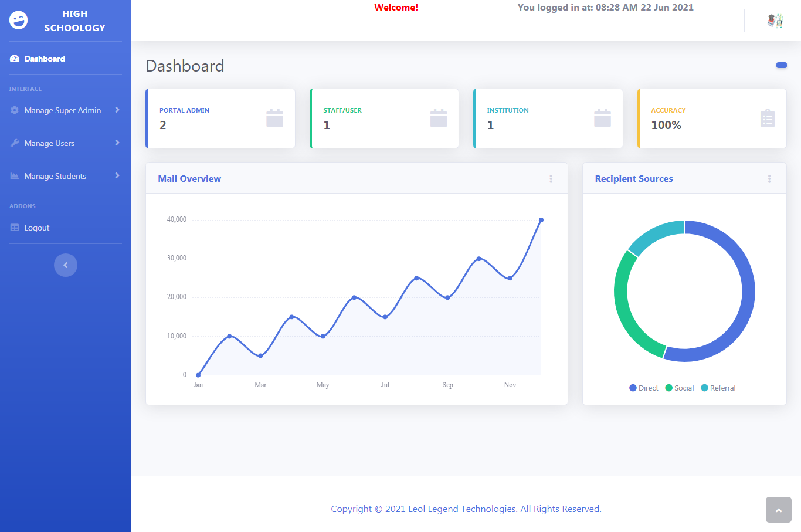Expand the Manage Students submenu arrow
The height and width of the screenshot is (532, 801).
click(x=117, y=175)
